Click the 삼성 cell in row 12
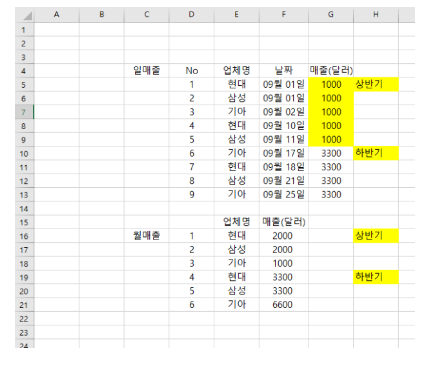 point(237,181)
